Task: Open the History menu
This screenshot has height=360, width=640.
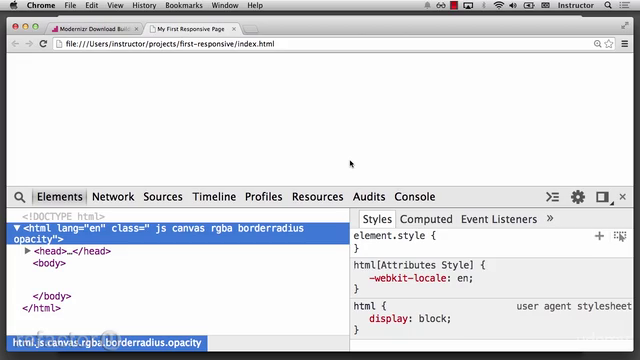Action: [144, 5]
